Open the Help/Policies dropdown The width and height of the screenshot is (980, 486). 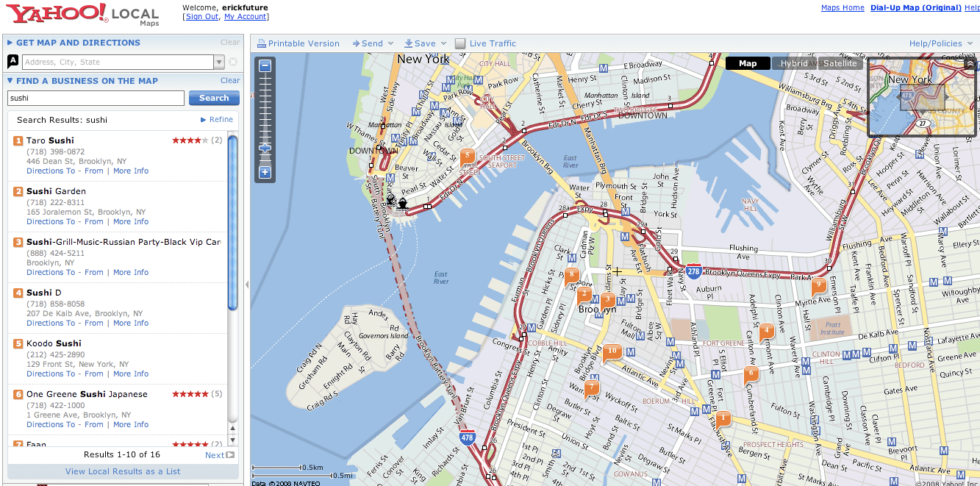942,43
